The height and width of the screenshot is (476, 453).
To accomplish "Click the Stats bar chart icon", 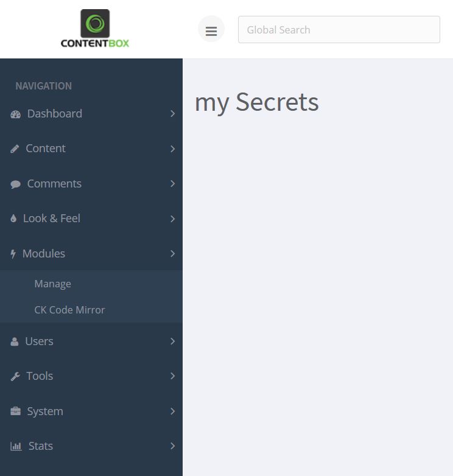I will click(x=16, y=446).
